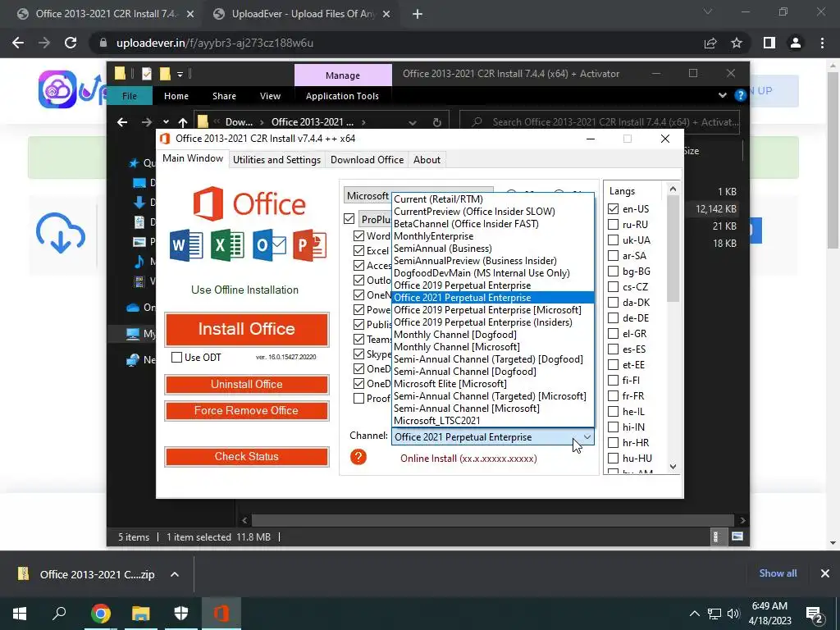Enable the uk-UA language checkbox

click(614, 240)
